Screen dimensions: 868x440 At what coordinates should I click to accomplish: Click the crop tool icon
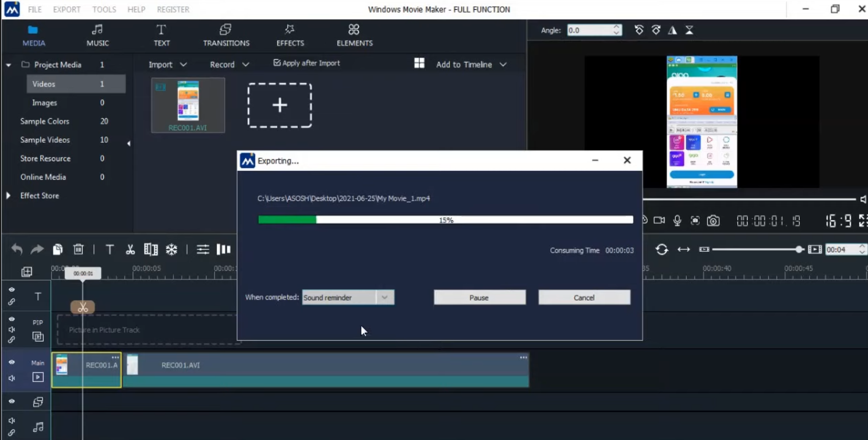[x=151, y=250]
